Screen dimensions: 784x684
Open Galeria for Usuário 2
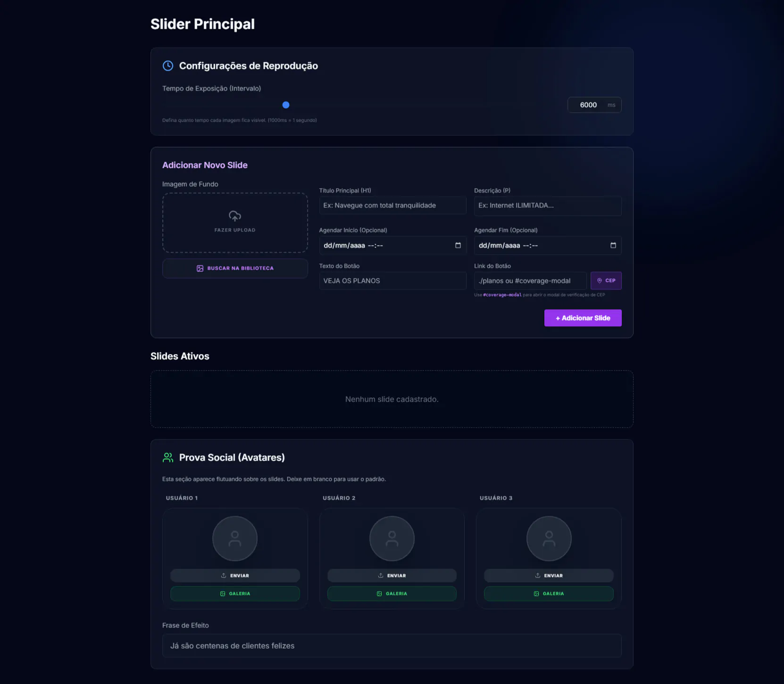392,593
